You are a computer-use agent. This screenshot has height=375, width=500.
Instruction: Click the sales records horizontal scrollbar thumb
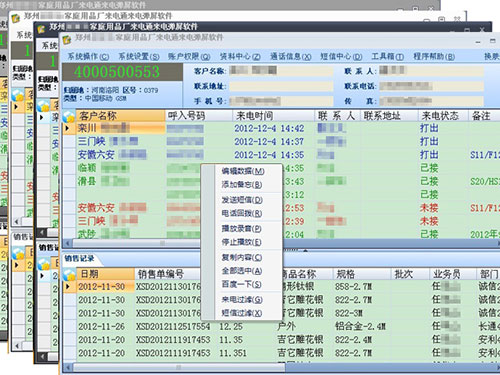[179, 368]
